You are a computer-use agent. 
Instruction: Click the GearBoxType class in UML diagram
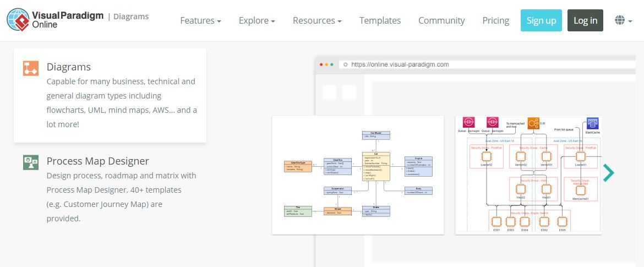pos(298,166)
